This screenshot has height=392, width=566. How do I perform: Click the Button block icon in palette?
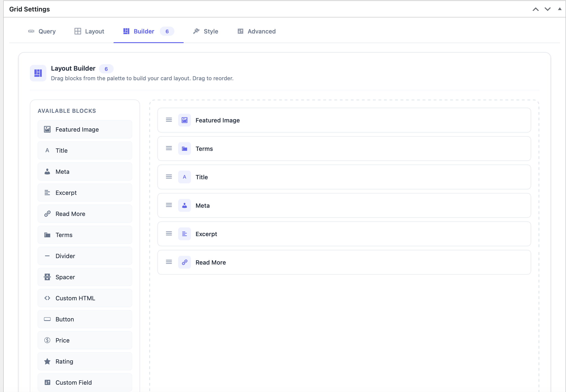pyautogui.click(x=47, y=319)
